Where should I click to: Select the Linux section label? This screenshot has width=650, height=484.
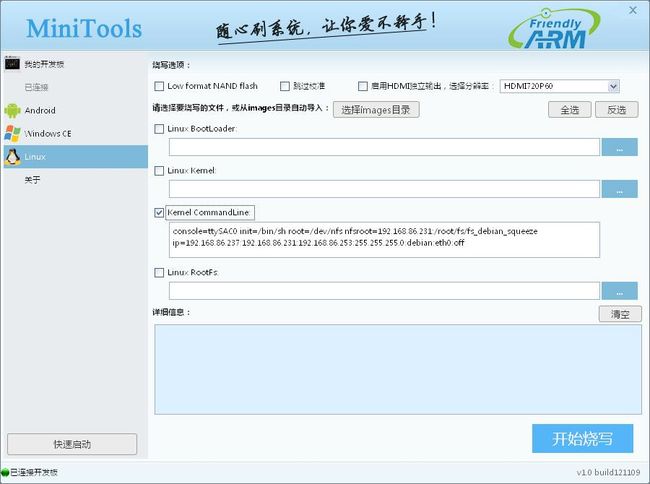tap(35, 157)
